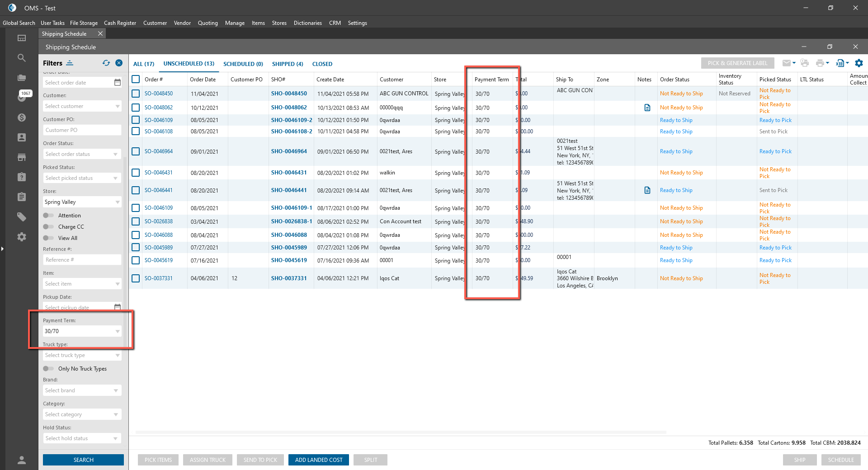868x470 pixels.
Task: Clear all filters with the blue X icon
Action: [x=119, y=63]
